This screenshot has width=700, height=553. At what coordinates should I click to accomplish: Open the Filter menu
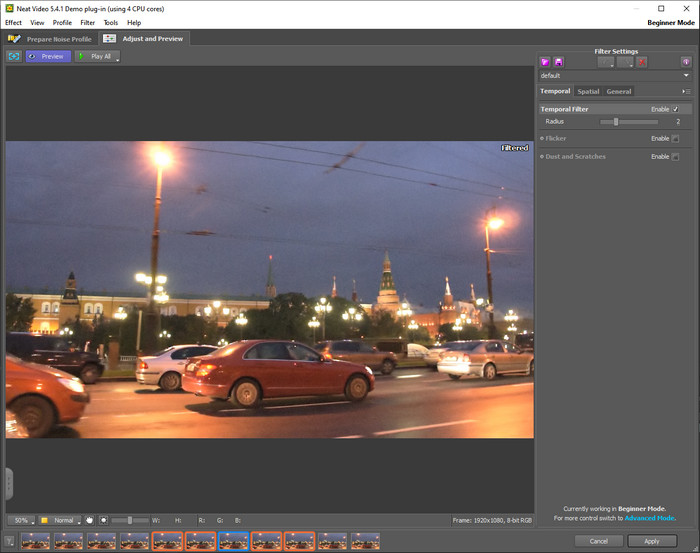point(88,22)
